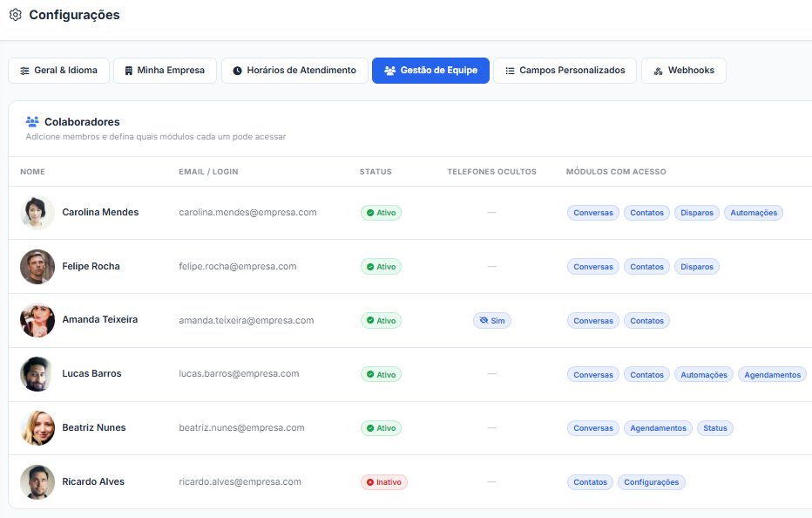Click Lucas Barros avatar photo
This screenshot has height=518, width=812.
pyautogui.click(x=37, y=374)
